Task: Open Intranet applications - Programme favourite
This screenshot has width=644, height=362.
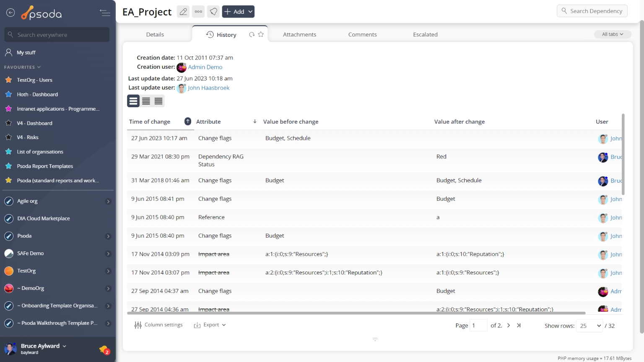Action: [x=58, y=109]
